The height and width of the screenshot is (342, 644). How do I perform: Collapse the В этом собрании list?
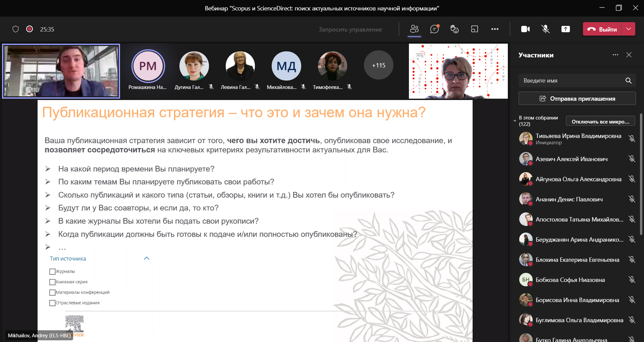pos(515,121)
